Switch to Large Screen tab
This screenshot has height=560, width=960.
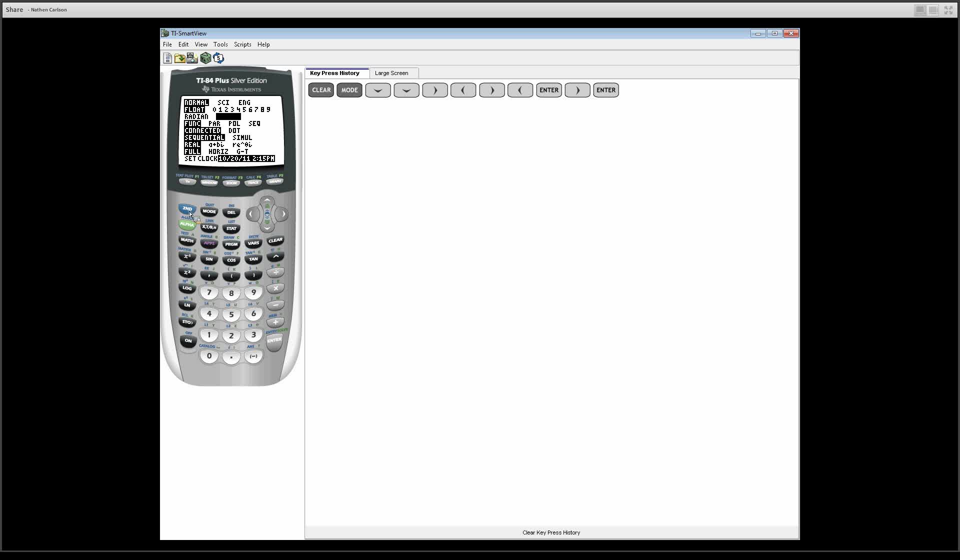tap(391, 72)
